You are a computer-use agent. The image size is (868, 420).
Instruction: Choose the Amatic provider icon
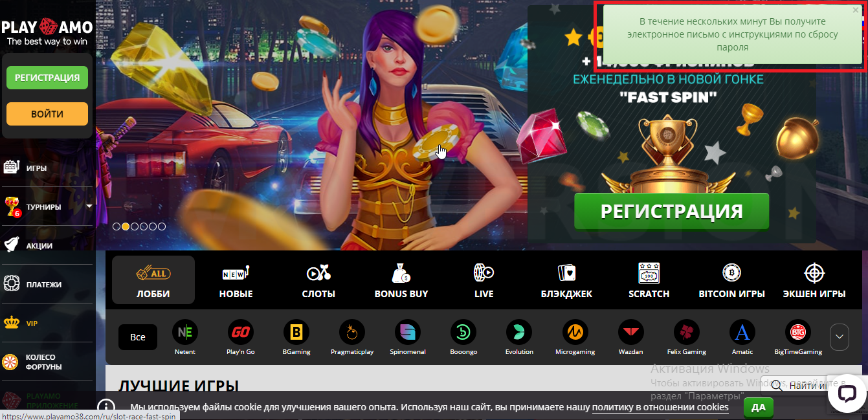pos(742,338)
